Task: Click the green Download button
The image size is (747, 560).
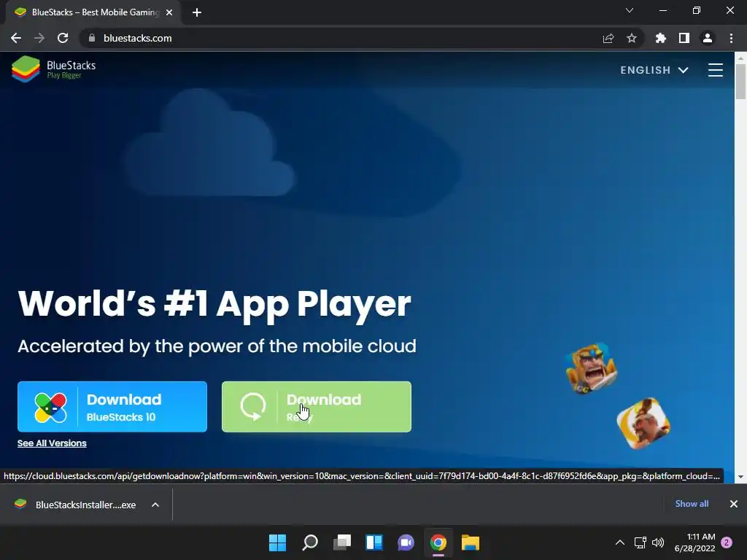Action: coord(317,407)
